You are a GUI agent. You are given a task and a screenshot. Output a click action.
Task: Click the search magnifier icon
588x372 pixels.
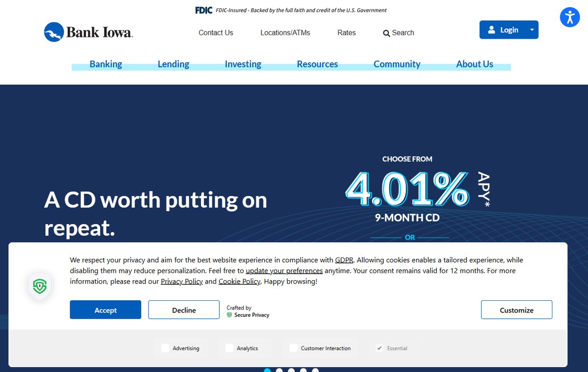[x=386, y=33]
